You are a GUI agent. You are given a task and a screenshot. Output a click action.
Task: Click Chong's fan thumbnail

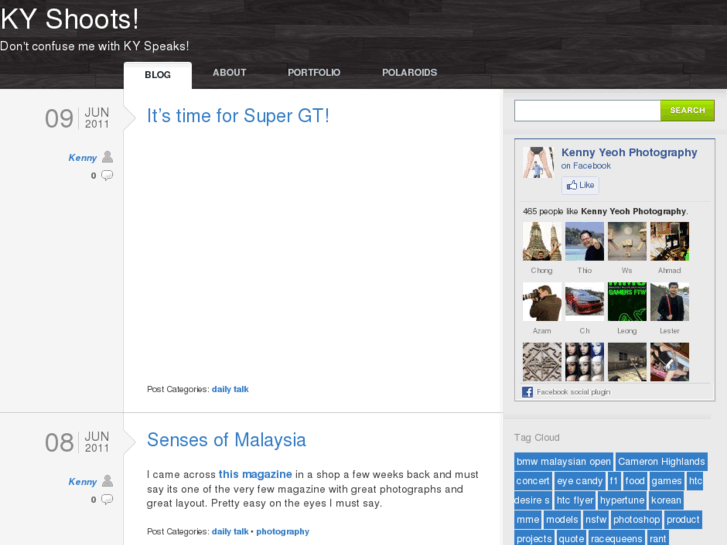(x=542, y=241)
